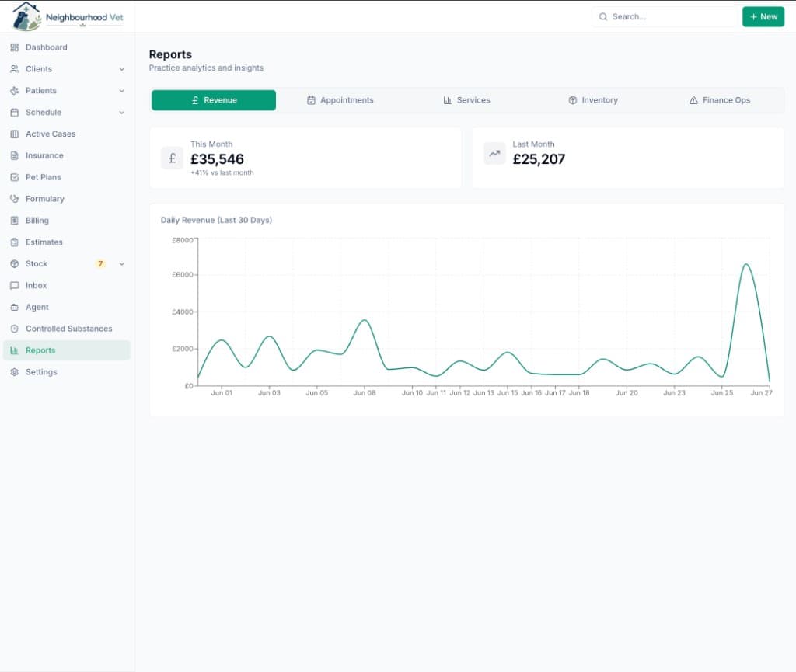Click the Controlled Substances shield icon
The height and width of the screenshot is (672, 796).
pyautogui.click(x=14, y=329)
